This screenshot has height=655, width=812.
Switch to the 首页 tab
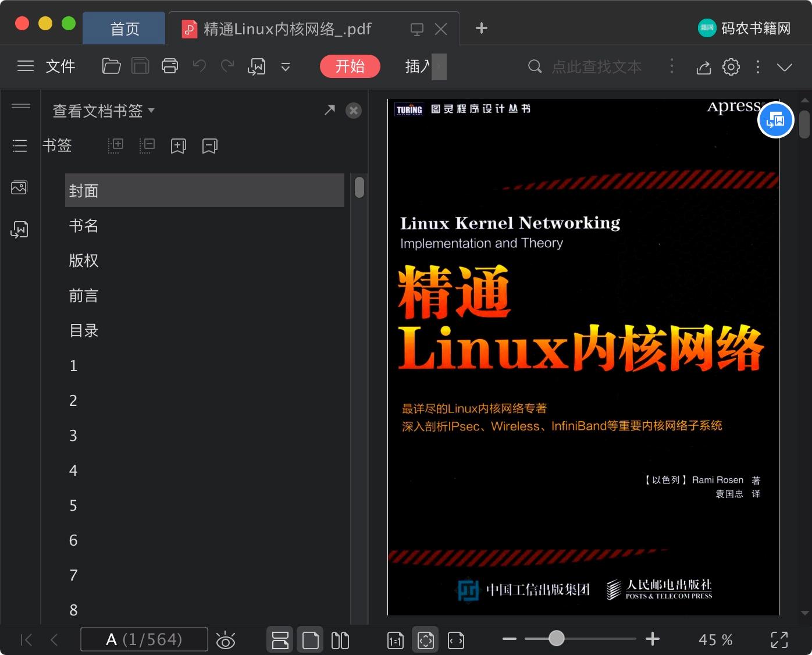tap(124, 29)
